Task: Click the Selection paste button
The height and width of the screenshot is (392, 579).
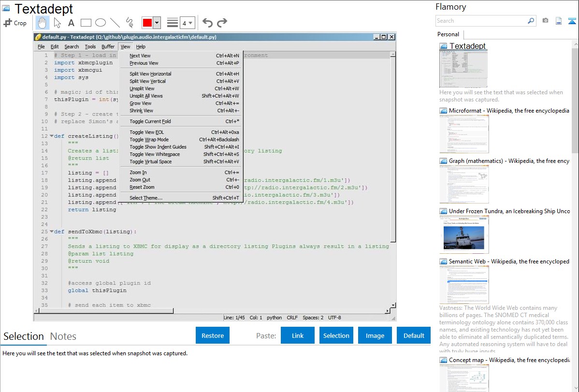Action: tap(336, 335)
